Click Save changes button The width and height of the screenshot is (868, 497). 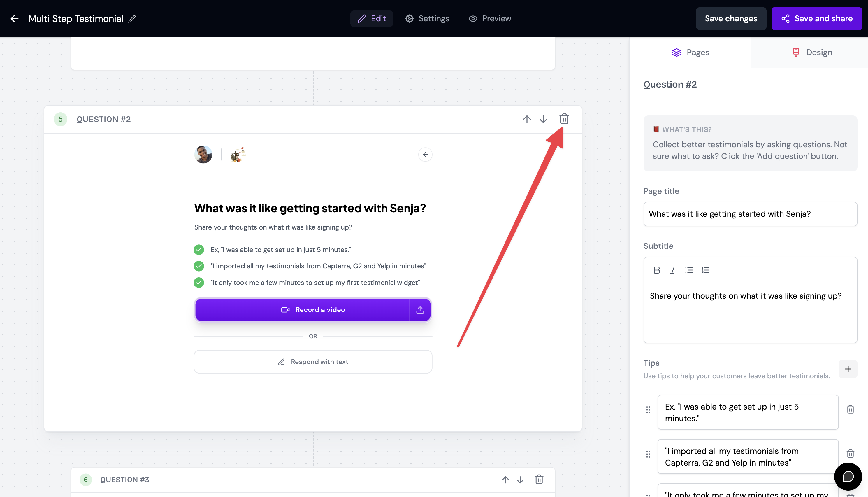731,18
